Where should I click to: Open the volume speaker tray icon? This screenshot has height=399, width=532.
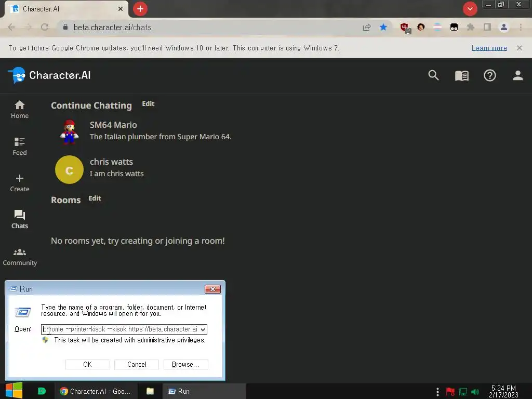[475, 392]
